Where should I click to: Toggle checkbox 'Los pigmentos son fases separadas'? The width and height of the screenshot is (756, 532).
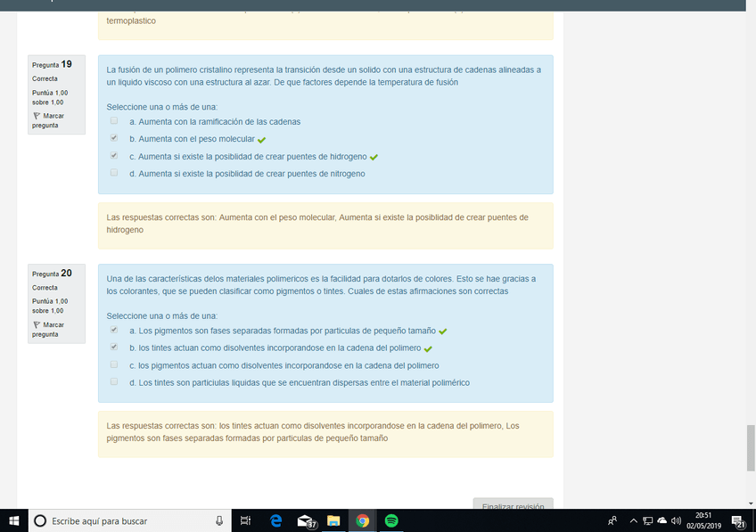tap(114, 330)
